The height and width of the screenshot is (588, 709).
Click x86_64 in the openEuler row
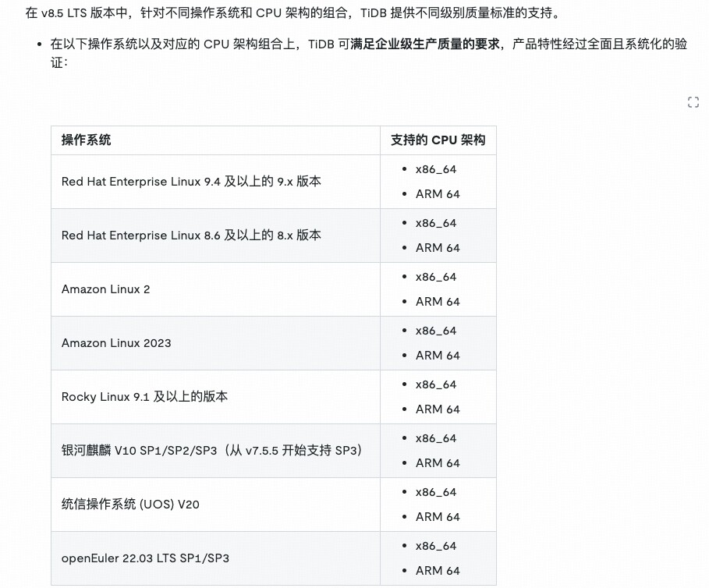pos(436,546)
